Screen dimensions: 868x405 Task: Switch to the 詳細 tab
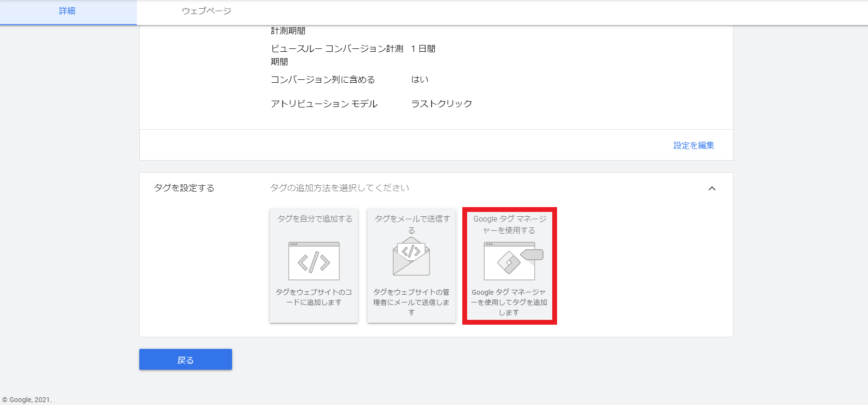[x=67, y=11]
